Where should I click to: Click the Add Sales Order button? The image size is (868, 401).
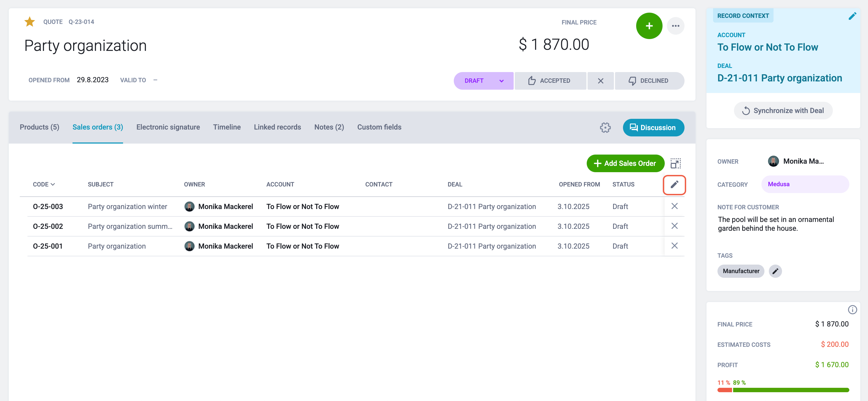(625, 163)
